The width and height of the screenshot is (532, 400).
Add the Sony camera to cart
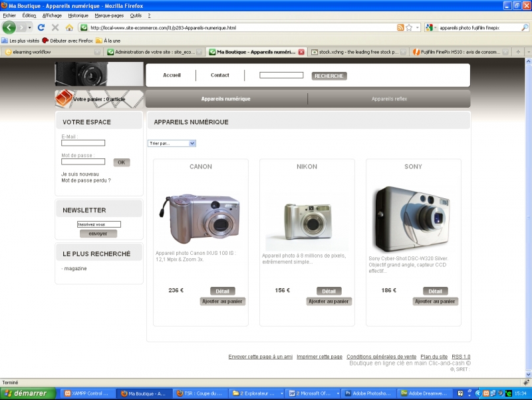[x=436, y=301]
